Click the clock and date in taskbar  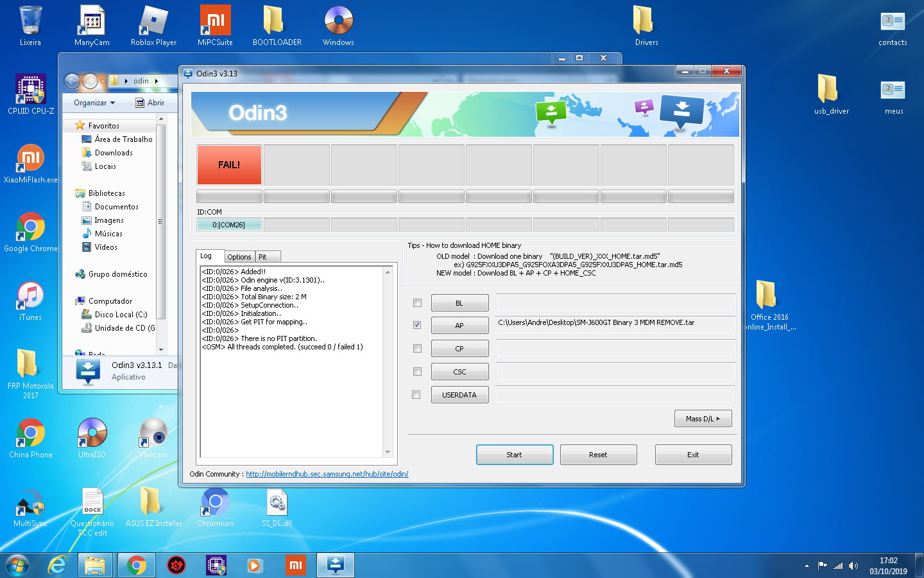click(x=888, y=566)
